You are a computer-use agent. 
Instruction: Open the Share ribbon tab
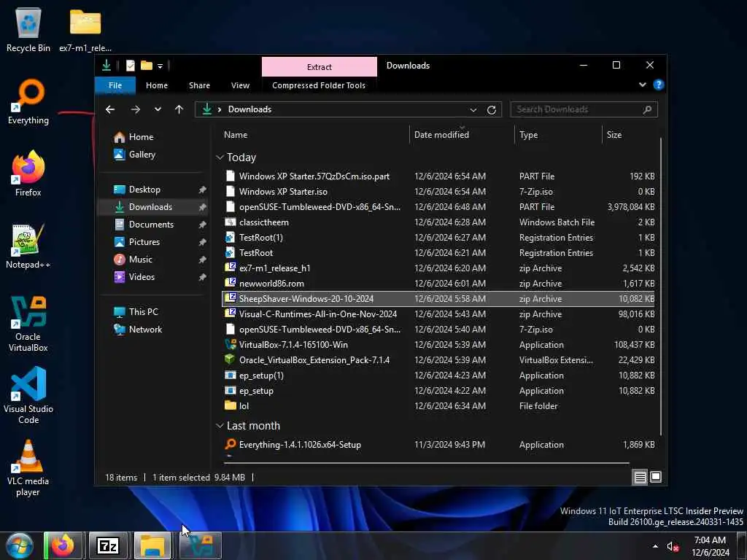199,85
